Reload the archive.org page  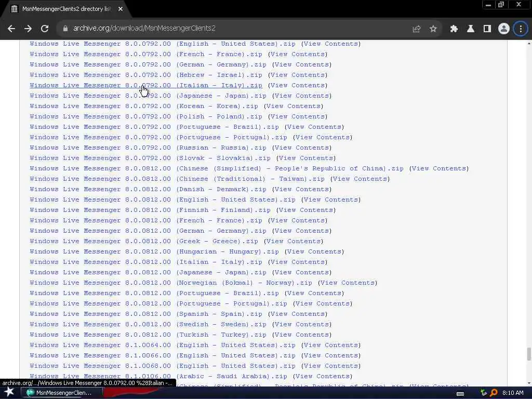pyautogui.click(x=45, y=29)
